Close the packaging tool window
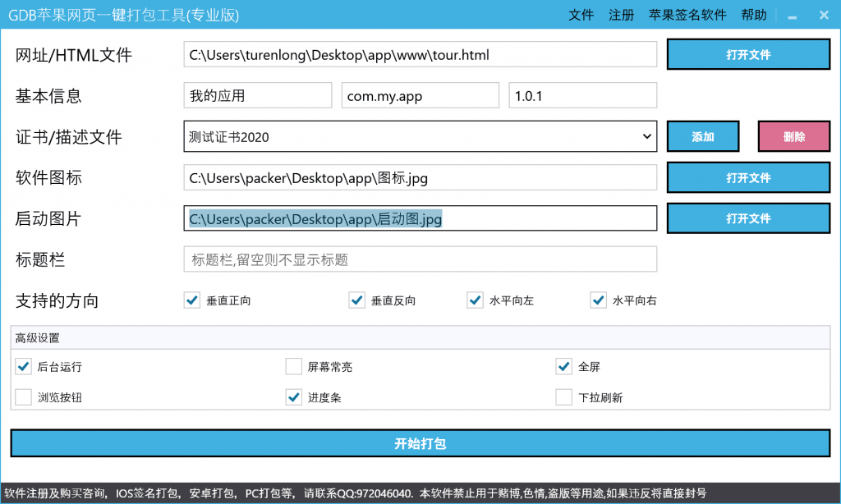841x504 pixels. [823, 15]
